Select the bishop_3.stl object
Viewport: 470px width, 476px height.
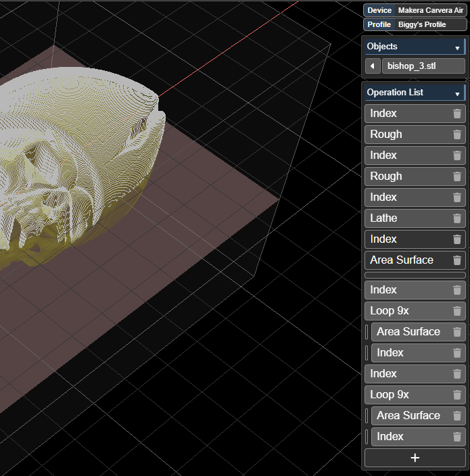(423, 66)
